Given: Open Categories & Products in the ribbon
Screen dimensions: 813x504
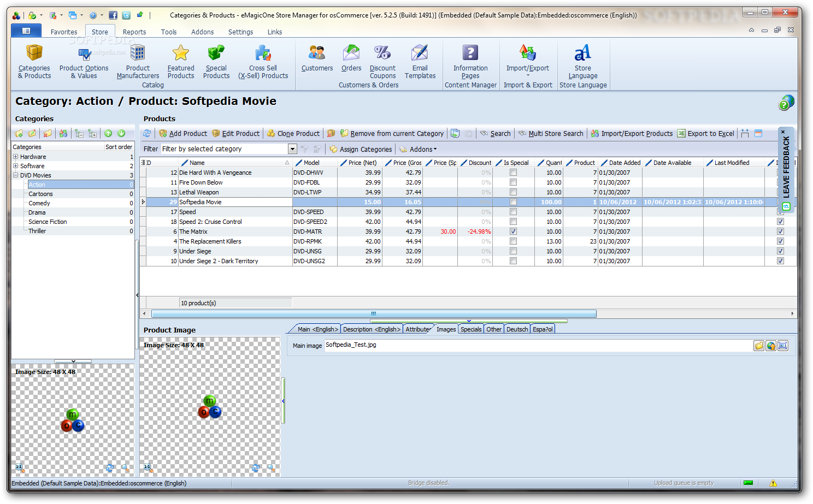Looking at the screenshot, I should [x=34, y=61].
